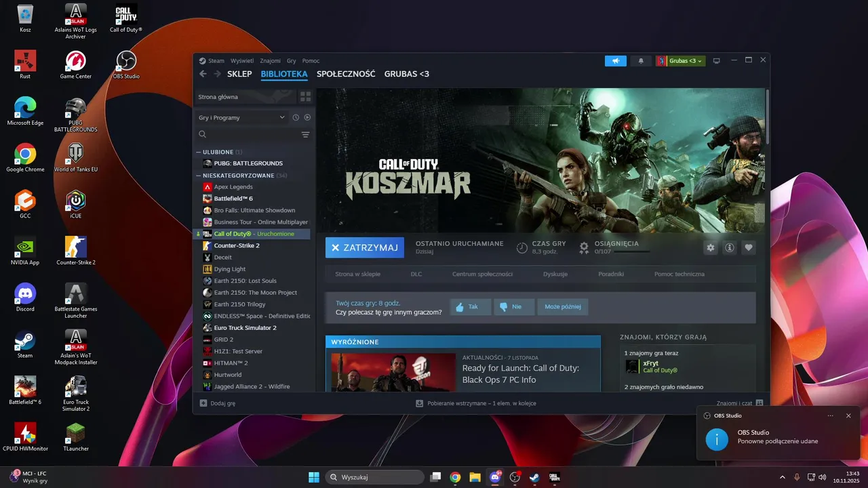Open NVIDIA App desktop icon
The width and height of the screenshot is (868, 488).
(25, 250)
